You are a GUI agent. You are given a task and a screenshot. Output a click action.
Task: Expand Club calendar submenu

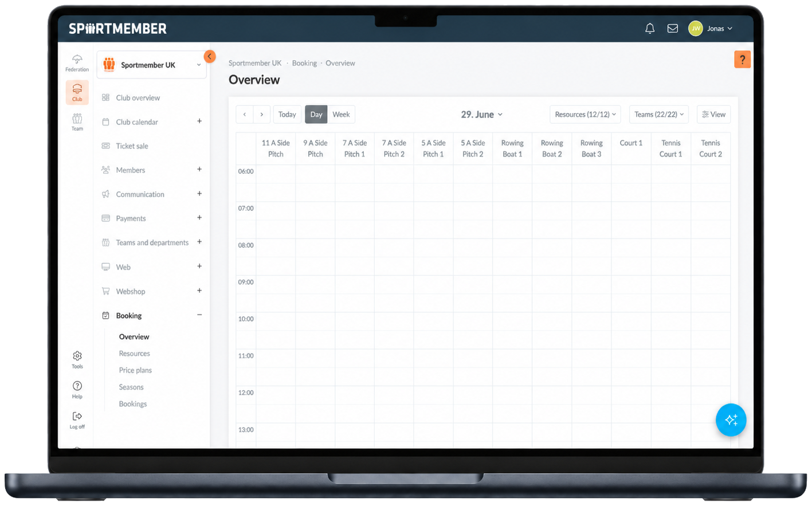point(199,121)
